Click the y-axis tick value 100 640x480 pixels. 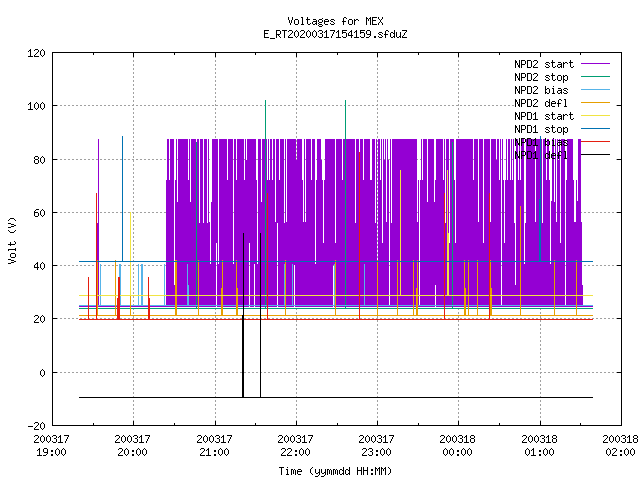[x=36, y=106]
